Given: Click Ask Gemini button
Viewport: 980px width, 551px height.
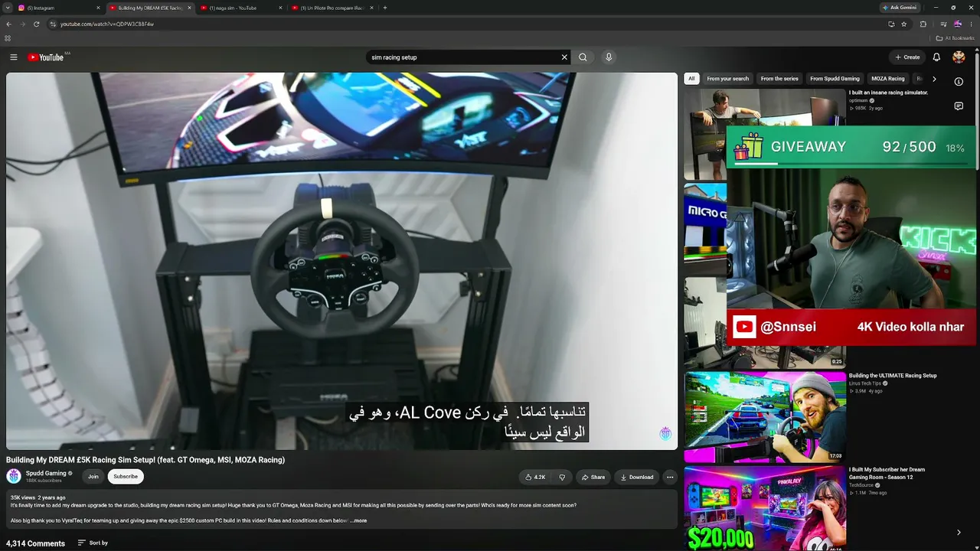Looking at the screenshot, I should pyautogui.click(x=900, y=8).
